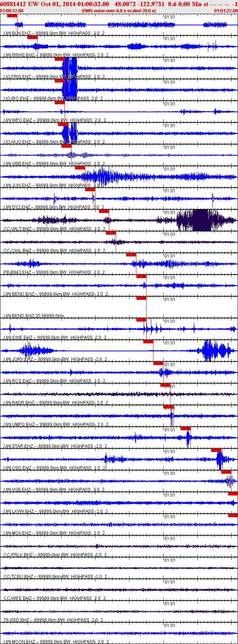This screenshot has width=238, height=644.
Task: Click the arrival flag on CC CIHL trace
Action: click(x=111, y=233)
